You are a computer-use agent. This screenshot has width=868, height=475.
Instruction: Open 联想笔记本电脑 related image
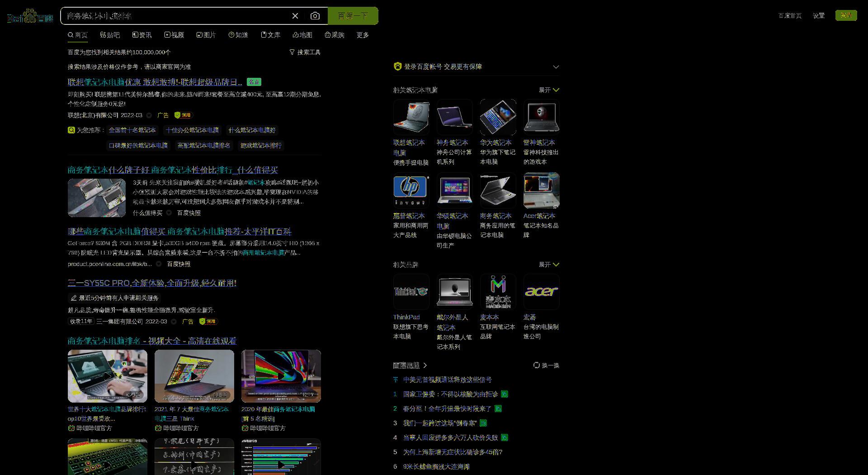click(x=411, y=117)
